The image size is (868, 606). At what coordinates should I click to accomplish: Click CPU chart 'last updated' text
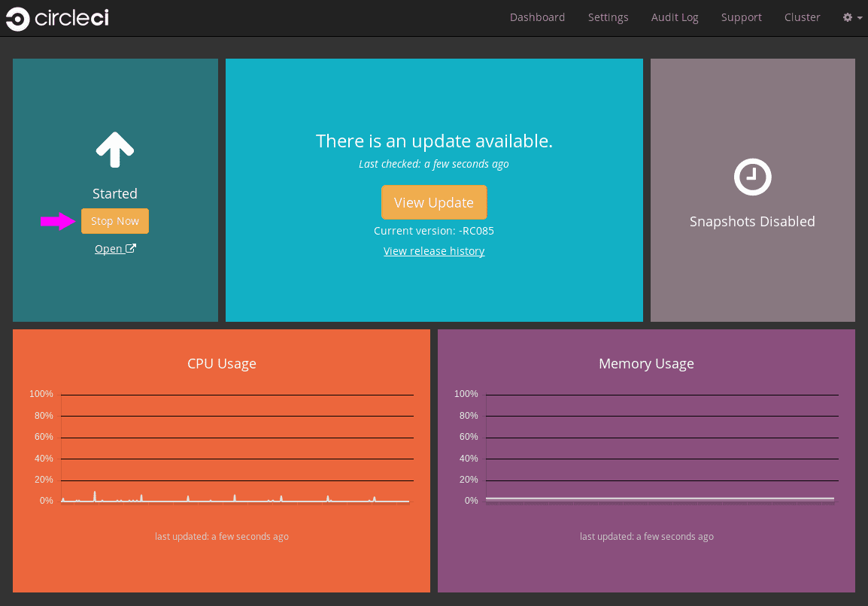(221, 536)
